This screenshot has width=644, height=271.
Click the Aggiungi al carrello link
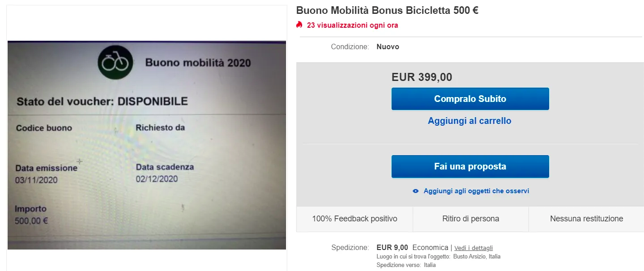(469, 121)
